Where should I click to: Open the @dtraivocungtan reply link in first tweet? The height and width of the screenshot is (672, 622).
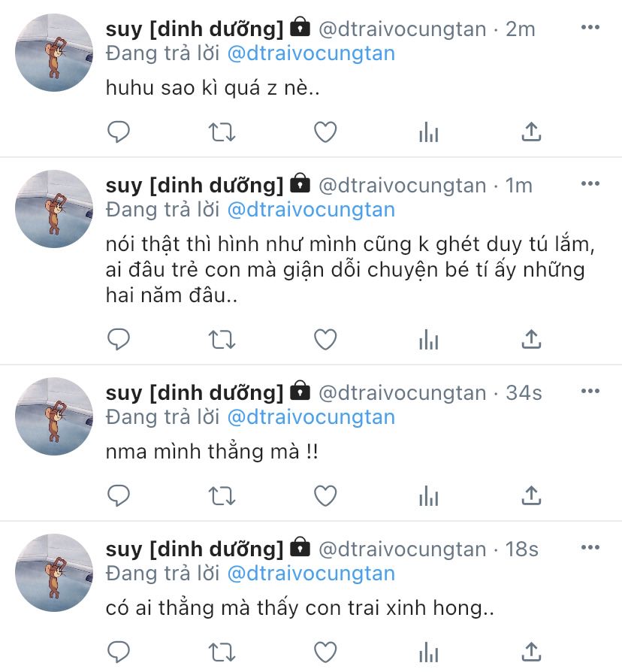pos(311,53)
